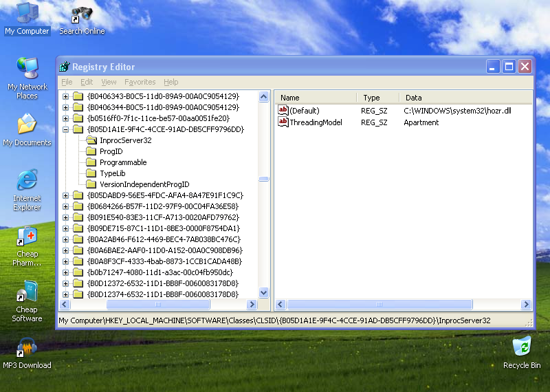Expand the {B05DABD9-56E5-4FDC-AFA4-8A47E91F1C9C} key
Image resolution: width=550 pixels, height=392 pixels.
(65, 195)
